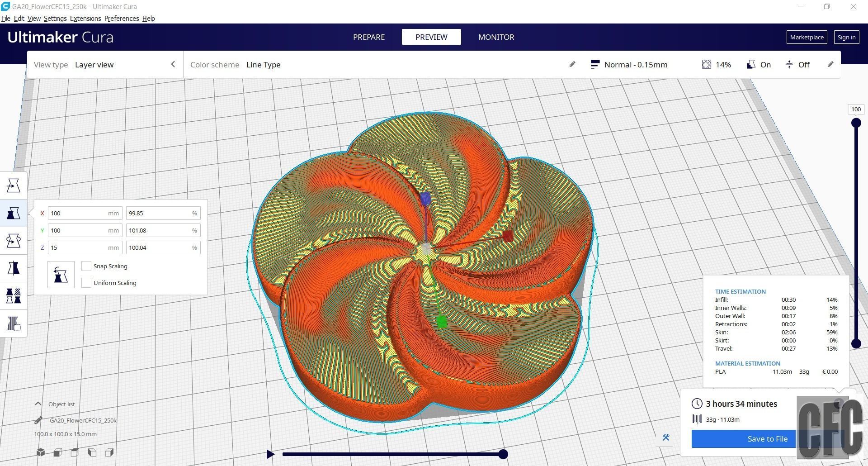This screenshot has height=466, width=868.
Task: Click the infill 14% icon
Action: [707, 65]
